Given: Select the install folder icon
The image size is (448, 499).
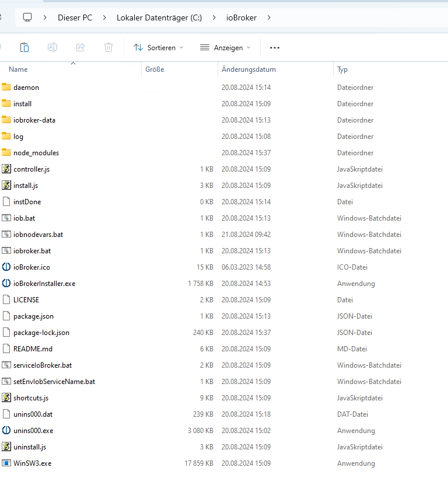Looking at the screenshot, I should point(6,103).
